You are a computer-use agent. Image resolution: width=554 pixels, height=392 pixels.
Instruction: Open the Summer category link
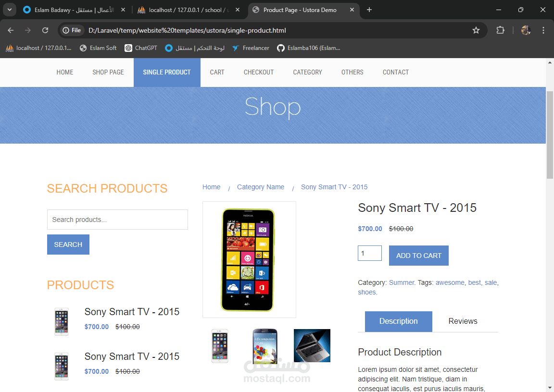[x=402, y=282]
